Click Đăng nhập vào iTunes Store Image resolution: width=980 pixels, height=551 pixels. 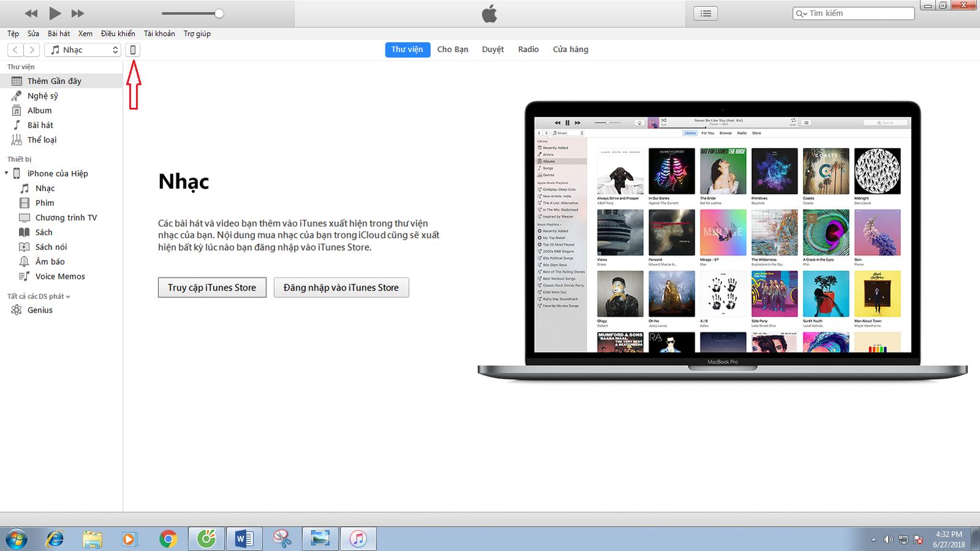[341, 287]
